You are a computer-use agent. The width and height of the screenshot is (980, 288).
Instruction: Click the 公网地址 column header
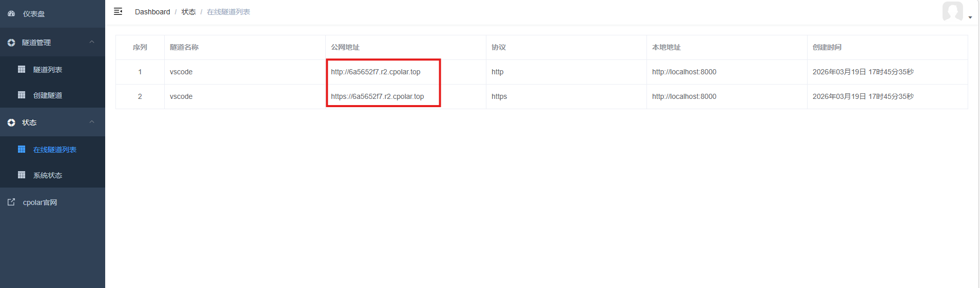click(x=345, y=47)
